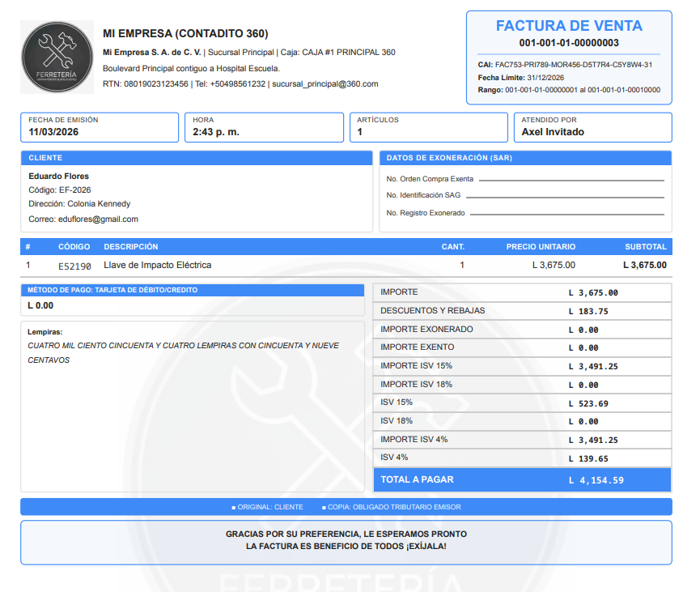This screenshot has height=592, width=700.
Task: Click the payment amount L 0.00
Action: point(40,305)
